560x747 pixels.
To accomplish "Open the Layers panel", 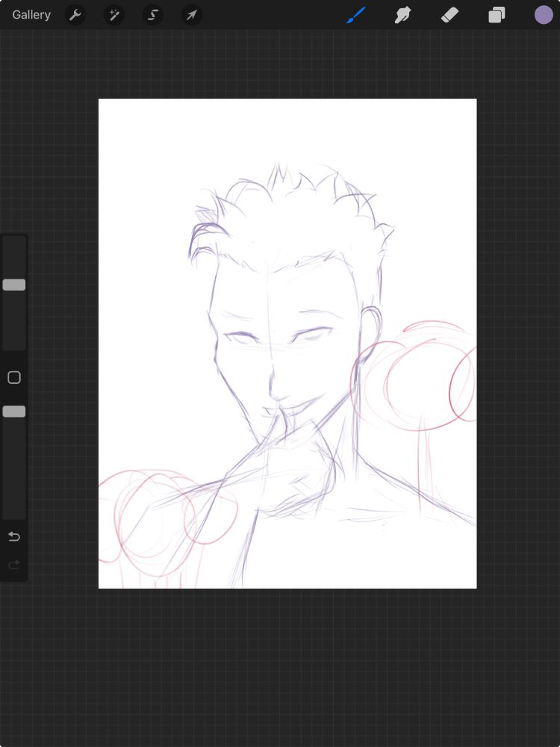I will (497, 15).
